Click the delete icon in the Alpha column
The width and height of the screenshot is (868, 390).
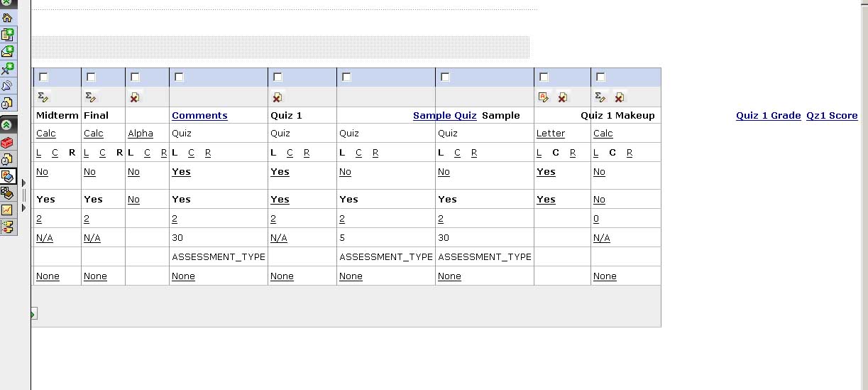[x=135, y=97]
